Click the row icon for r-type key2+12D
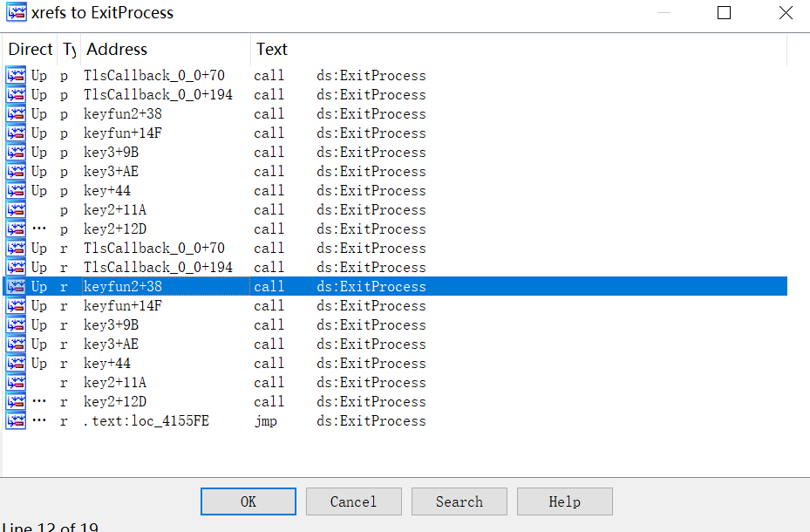The height and width of the screenshot is (532, 810). coord(16,401)
